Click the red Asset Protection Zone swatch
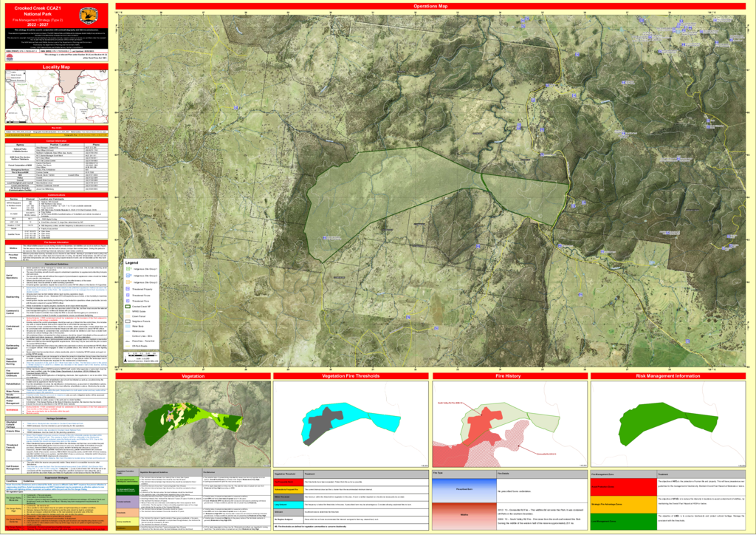 pyautogui.click(x=623, y=487)
